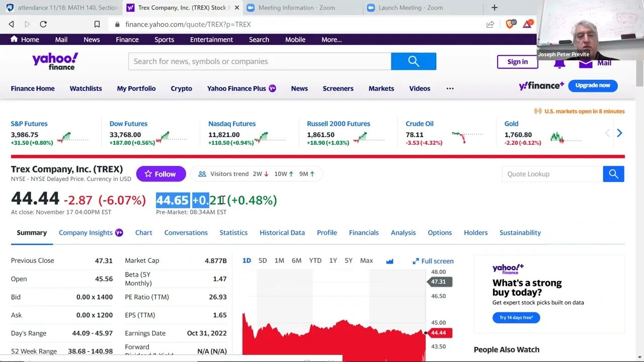Open notifications bell icon
Image resolution: width=644 pixels, height=362 pixels.
click(x=559, y=63)
